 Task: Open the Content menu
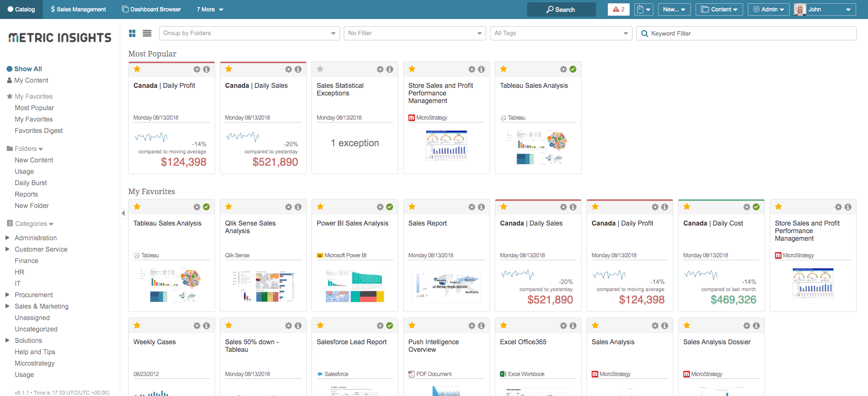pyautogui.click(x=719, y=9)
